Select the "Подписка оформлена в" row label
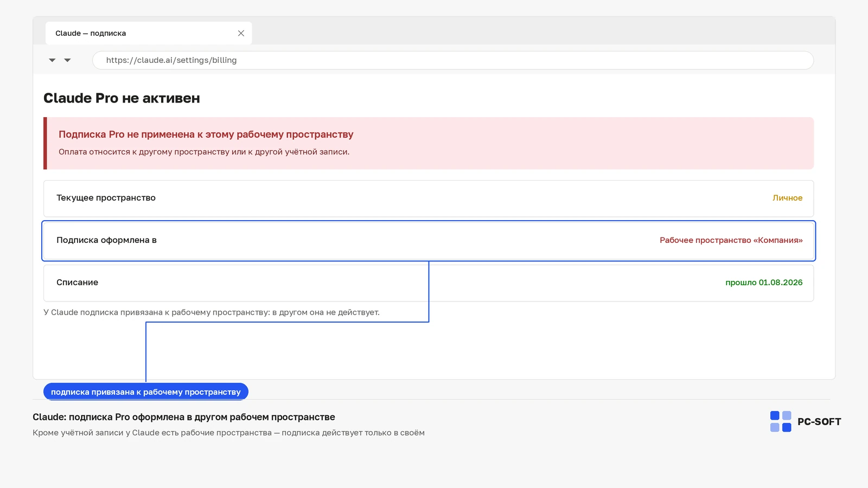The width and height of the screenshot is (868, 488). [x=106, y=240]
